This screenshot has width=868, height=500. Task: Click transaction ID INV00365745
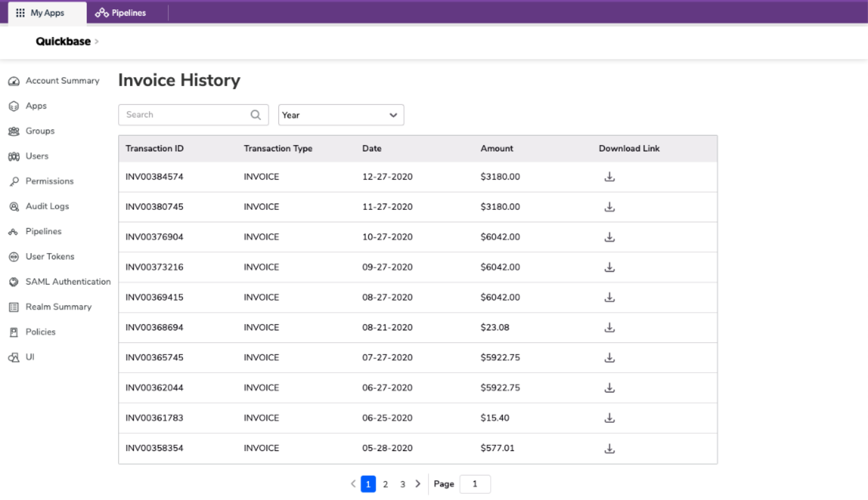point(154,358)
